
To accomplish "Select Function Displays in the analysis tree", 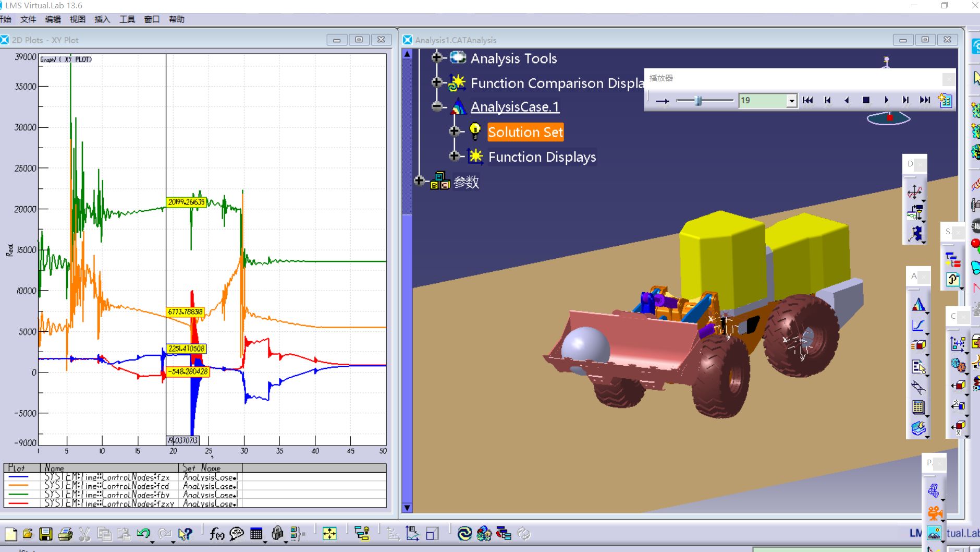I will 542,157.
